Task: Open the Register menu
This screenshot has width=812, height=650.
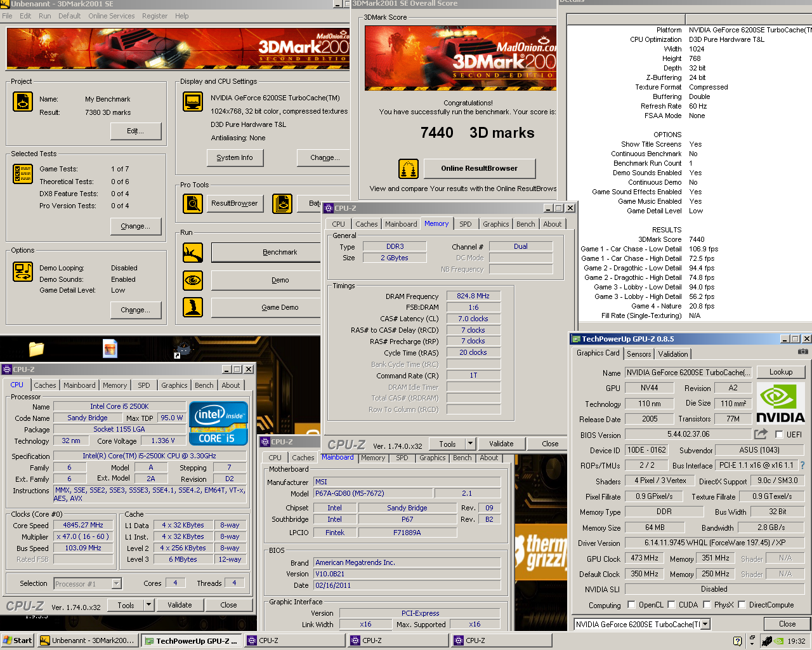Action: click(x=155, y=16)
